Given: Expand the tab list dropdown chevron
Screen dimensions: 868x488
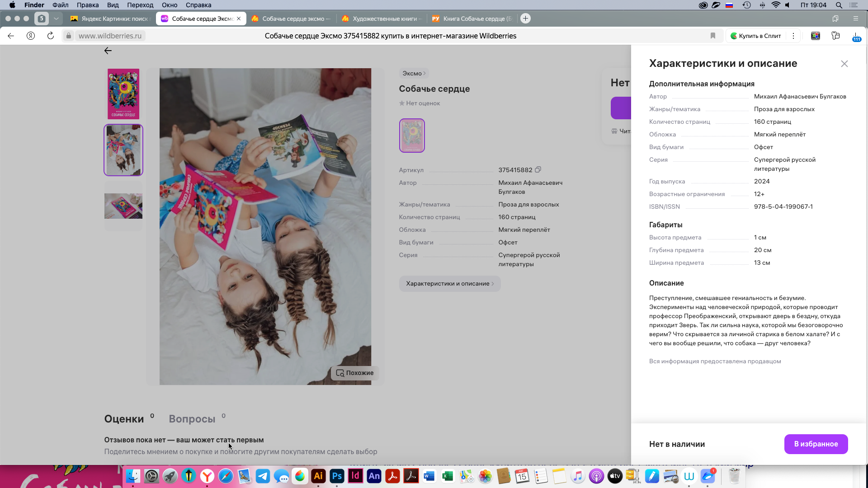Looking at the screenshot, I should pyautogui.click(x=56, y=19).
